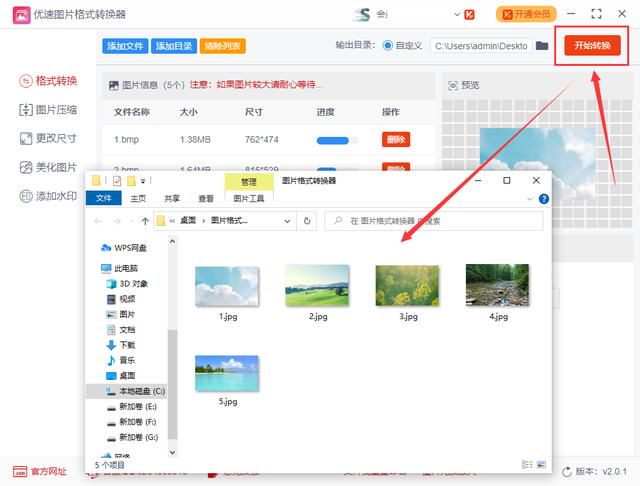Select the 自定义 output radio button
The image size is (640, 486).
[x=387, y=46]
